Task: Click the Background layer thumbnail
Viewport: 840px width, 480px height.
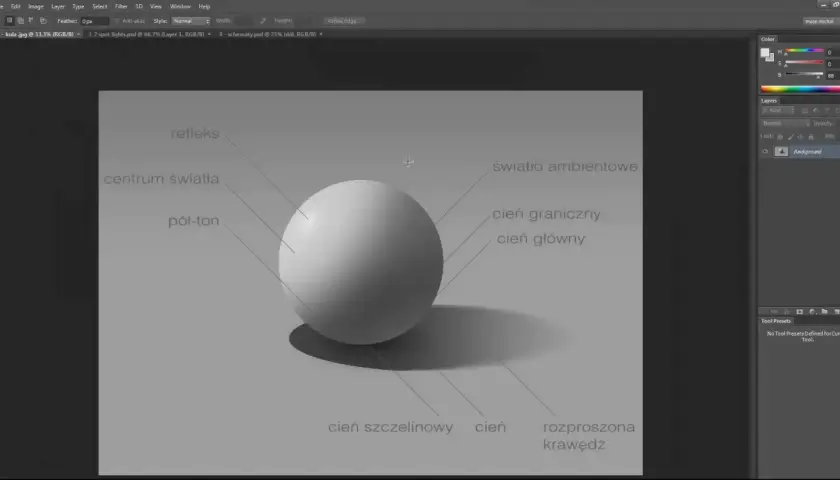Action: 781,151
